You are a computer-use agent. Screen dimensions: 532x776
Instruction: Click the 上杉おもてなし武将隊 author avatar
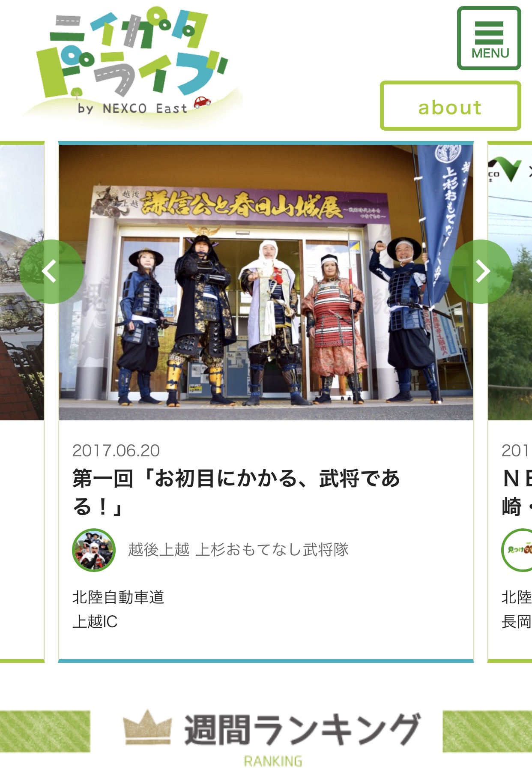click(x=94, y=550)
